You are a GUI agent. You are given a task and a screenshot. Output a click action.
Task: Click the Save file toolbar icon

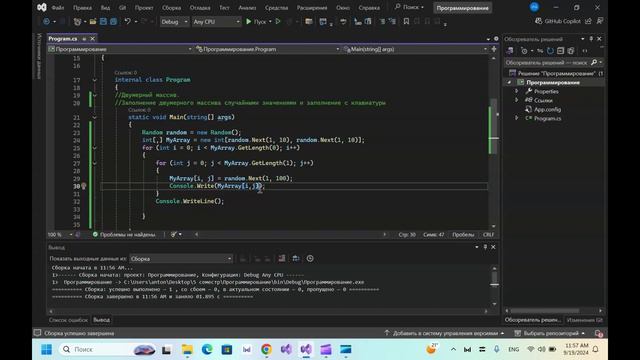click(103, 22)
